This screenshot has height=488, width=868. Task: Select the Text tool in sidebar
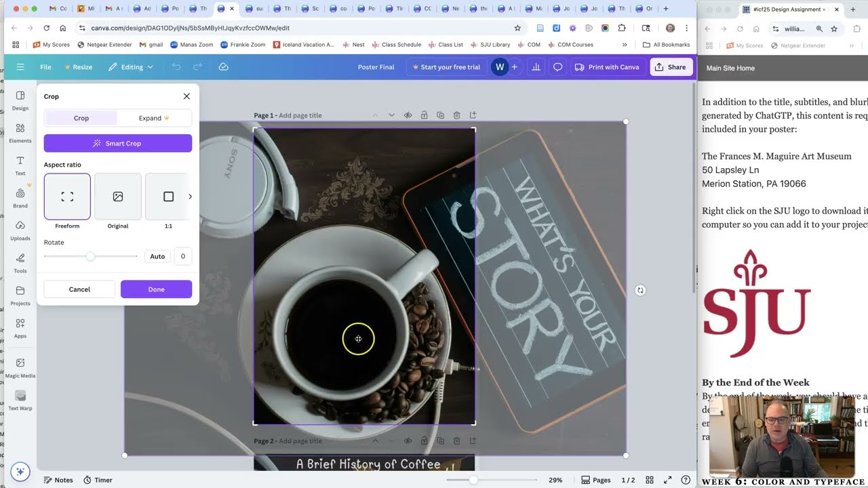point(20,165)
